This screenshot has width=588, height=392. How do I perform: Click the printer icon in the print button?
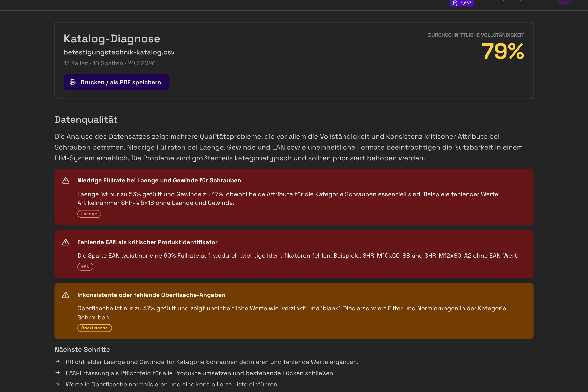point(73,82)
